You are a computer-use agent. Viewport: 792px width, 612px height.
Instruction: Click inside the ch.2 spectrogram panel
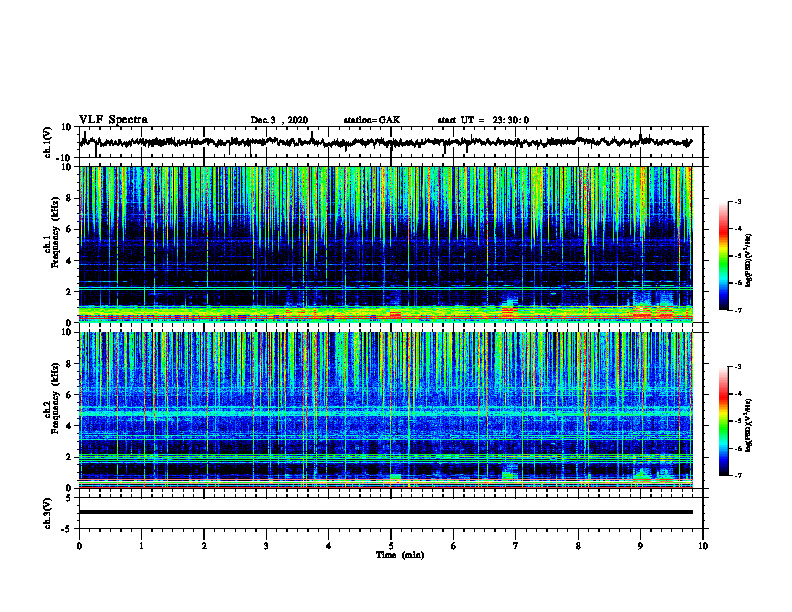[385, 410]
